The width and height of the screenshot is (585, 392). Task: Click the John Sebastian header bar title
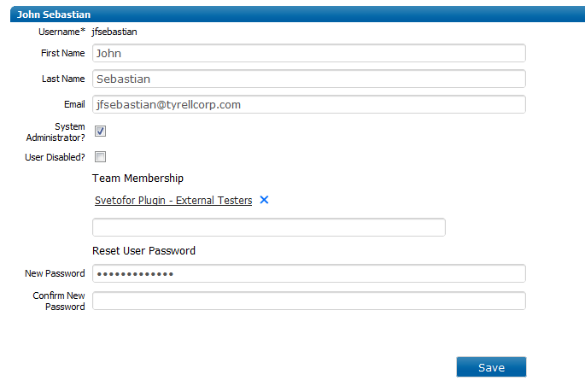(x=54, y=15)
